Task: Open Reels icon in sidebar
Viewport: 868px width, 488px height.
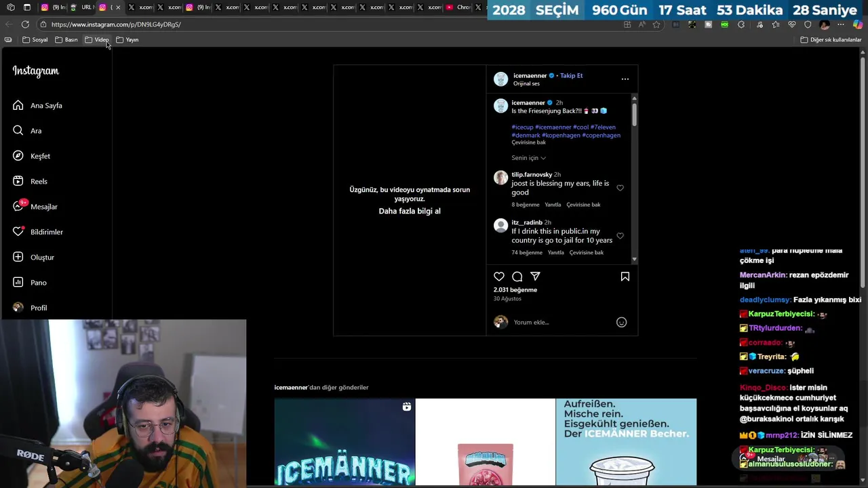Action: tap(18, 181)
